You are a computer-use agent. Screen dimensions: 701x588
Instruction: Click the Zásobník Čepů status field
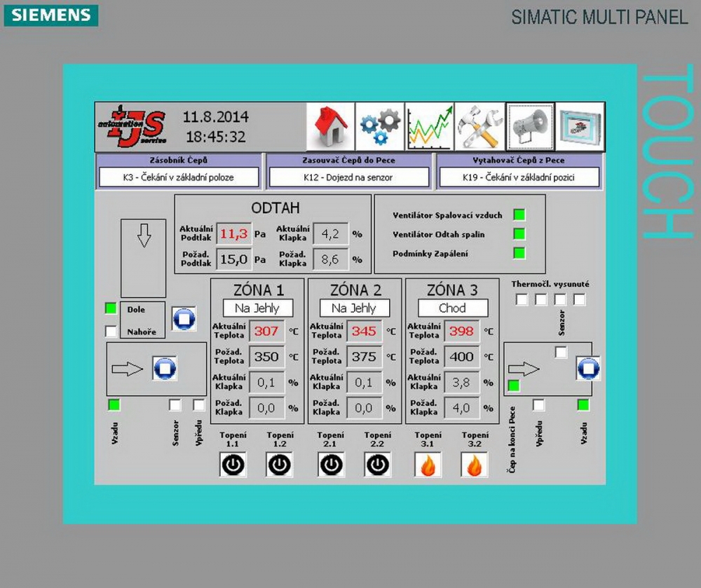[x=179, y=177]
